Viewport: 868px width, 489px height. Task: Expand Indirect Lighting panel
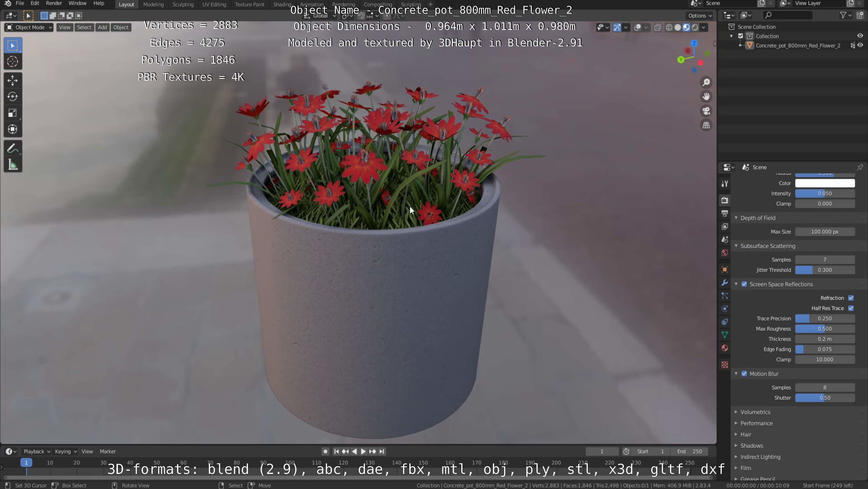click(760, 457)
